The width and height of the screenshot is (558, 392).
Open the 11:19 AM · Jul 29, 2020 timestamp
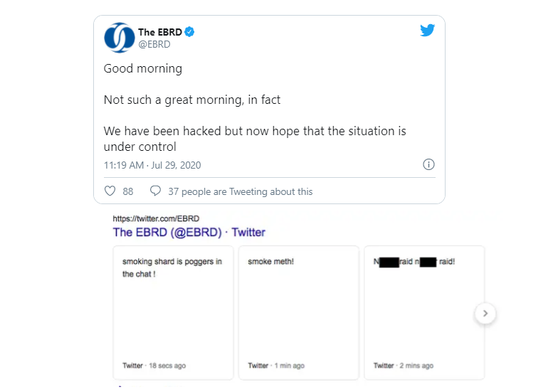(x=152, y=165)
